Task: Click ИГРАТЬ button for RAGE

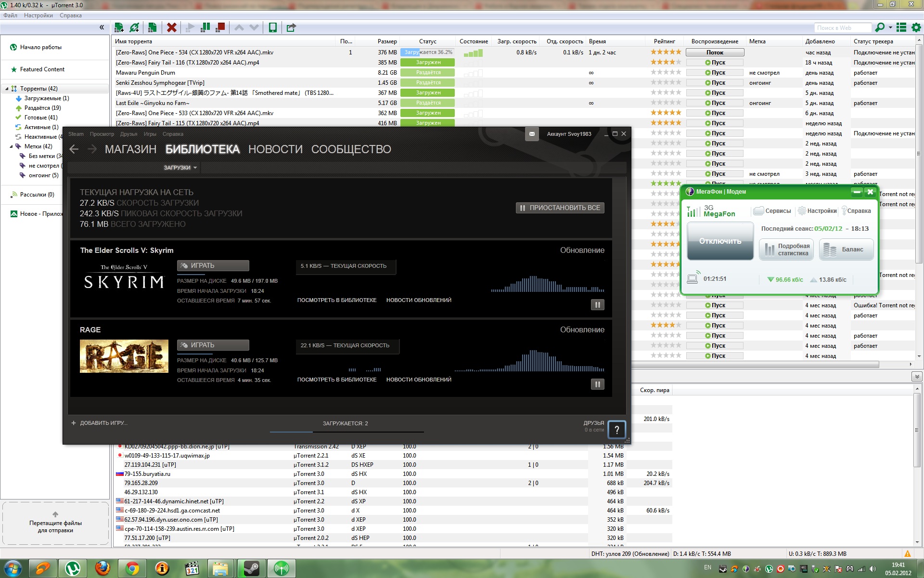Action: [x=213, y=345]
